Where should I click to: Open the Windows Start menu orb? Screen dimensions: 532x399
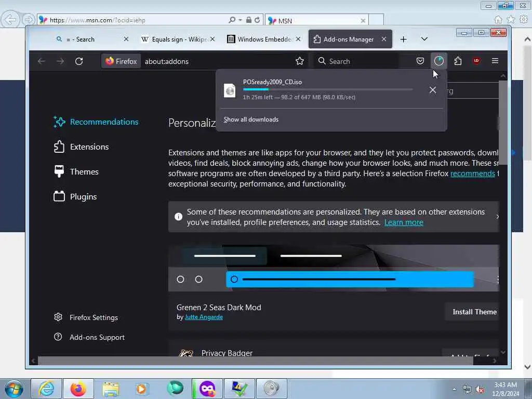point(14,389)
